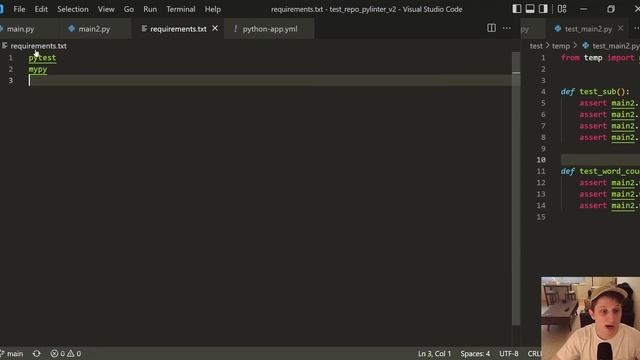Switch to the main.py tab
Screen dimensions: 640x360
20,29
